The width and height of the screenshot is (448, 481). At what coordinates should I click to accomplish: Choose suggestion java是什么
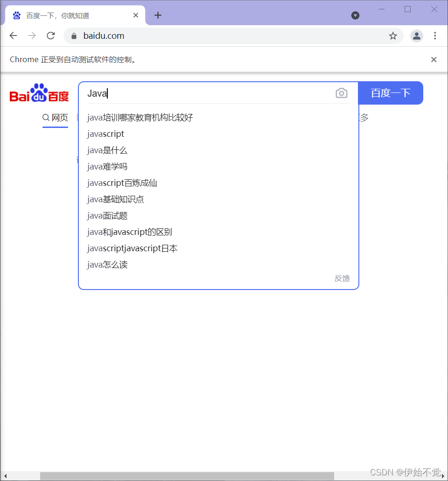tap(218, 150)
